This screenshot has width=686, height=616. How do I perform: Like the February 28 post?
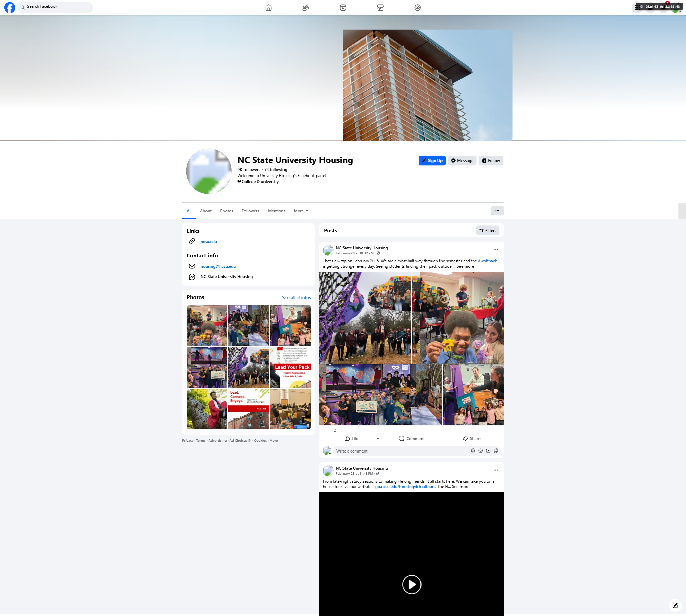click(352, 439)
